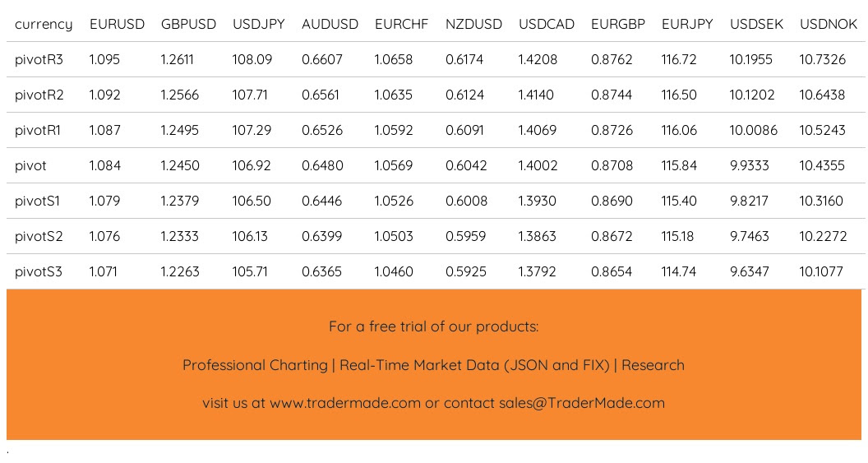Select the pivotR3 row label
Screen dimensions: 868x463
tap(39, 59)
